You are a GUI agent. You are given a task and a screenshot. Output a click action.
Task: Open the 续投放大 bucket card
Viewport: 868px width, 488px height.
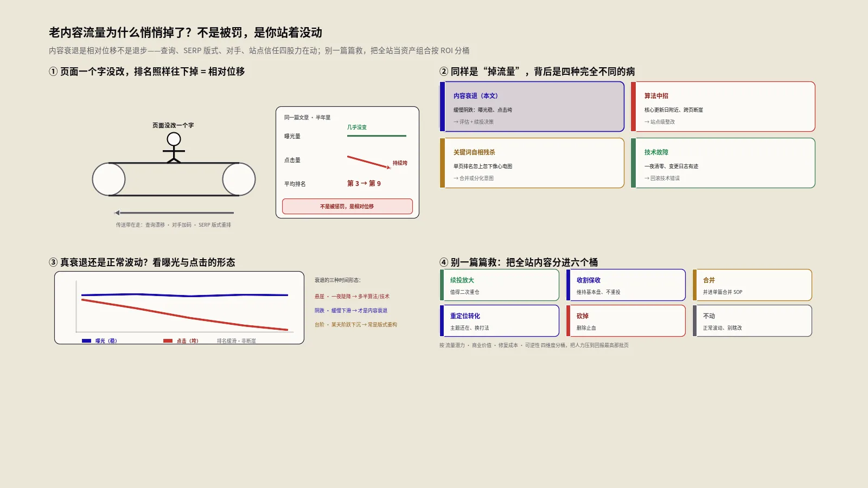pyautogui.click(x=499, y=285)
